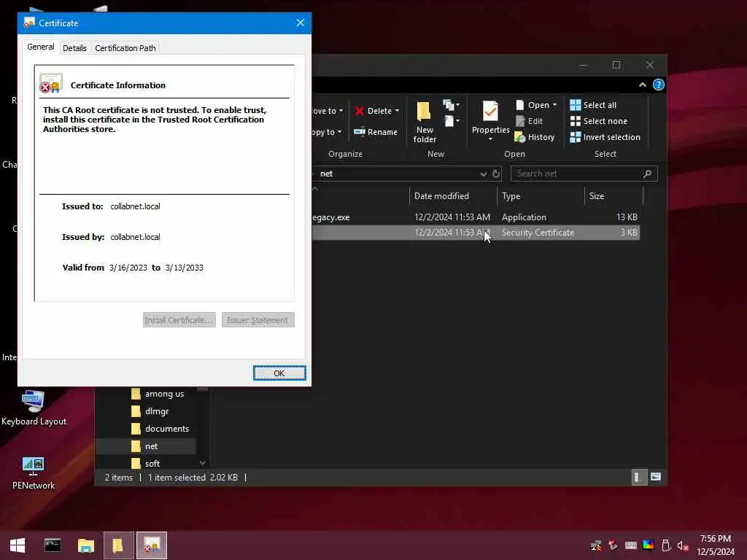747x560 pixels.
Task: Click the Edit ribbon button
Action: tap(529, 121)
